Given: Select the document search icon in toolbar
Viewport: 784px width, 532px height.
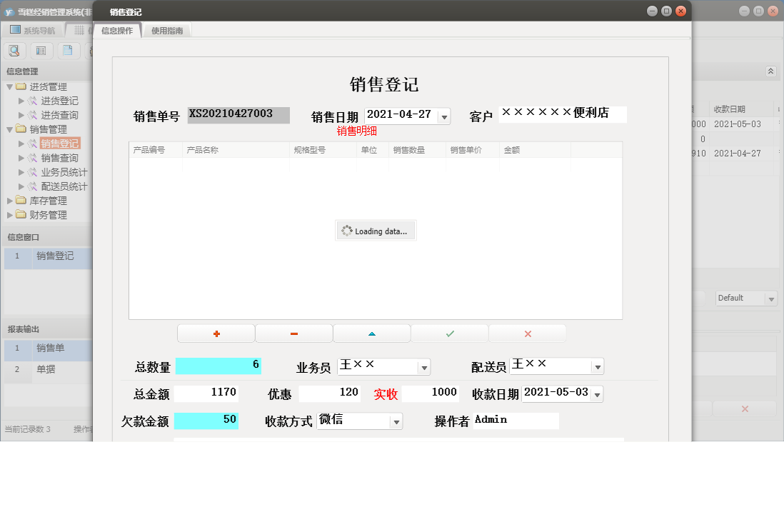Looking at the screenshot, I should (14, 50).
